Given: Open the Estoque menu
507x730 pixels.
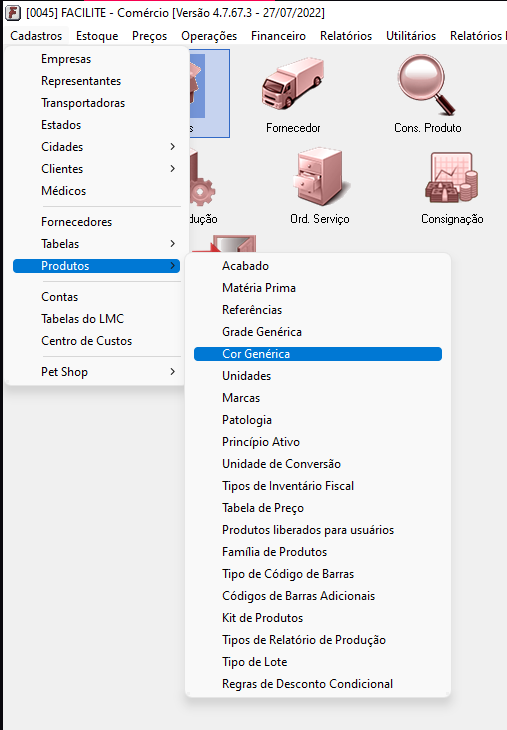Looking at the screenshot, I should click(97, 36).
